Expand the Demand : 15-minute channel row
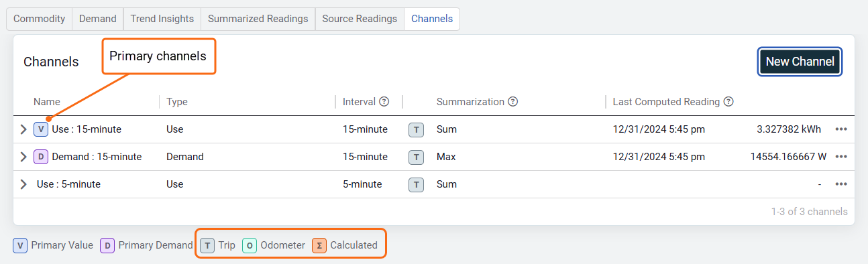 coord(23,157)
